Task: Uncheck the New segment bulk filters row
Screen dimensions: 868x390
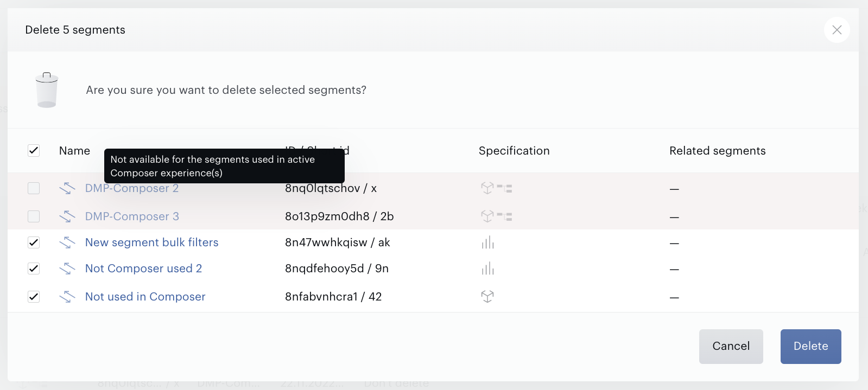Action: point(34,242)
